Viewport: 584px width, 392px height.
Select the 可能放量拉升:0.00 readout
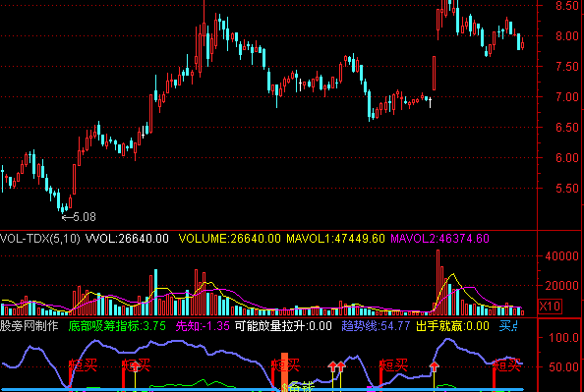point(283,326)
